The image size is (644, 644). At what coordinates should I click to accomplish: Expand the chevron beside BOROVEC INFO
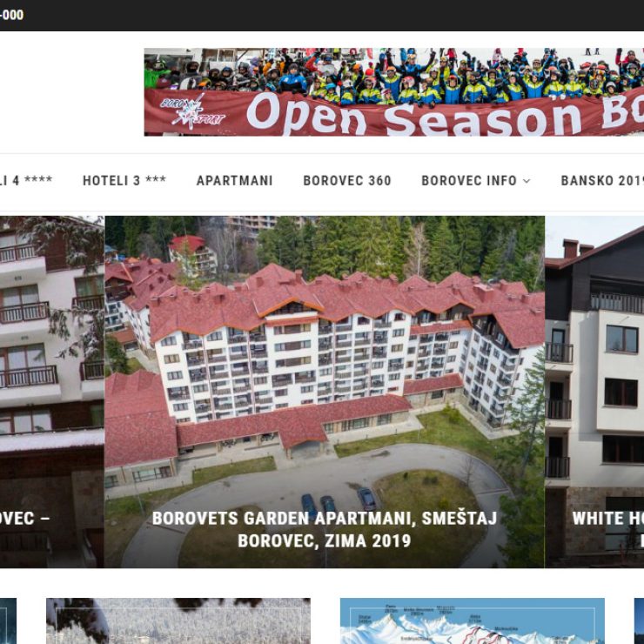tap(527, 181)
